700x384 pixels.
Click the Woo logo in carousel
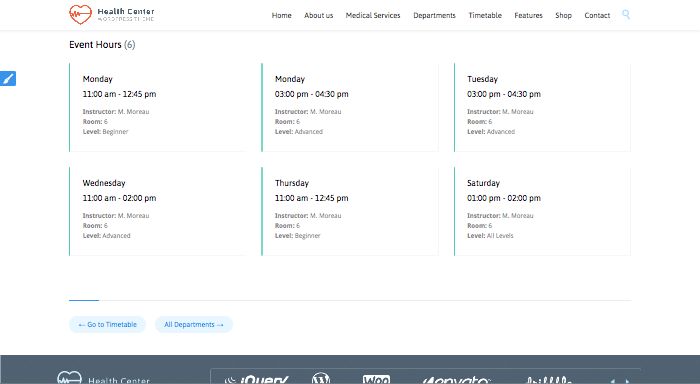click(376, 380)
